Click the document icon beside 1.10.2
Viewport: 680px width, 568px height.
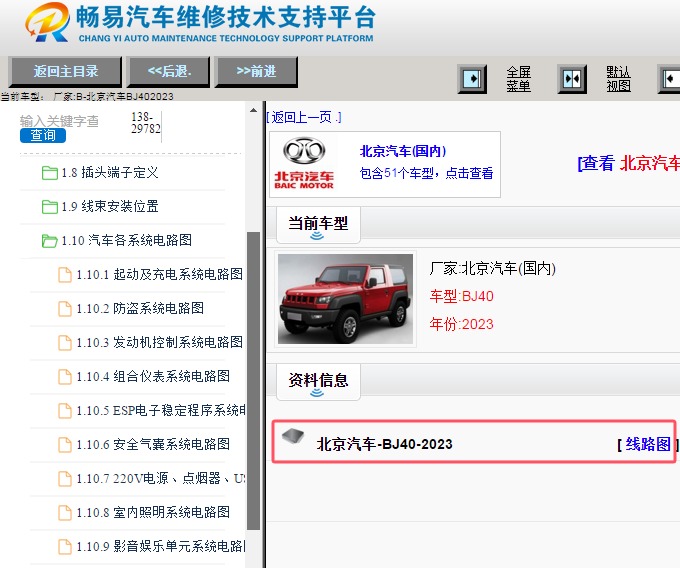65,309
